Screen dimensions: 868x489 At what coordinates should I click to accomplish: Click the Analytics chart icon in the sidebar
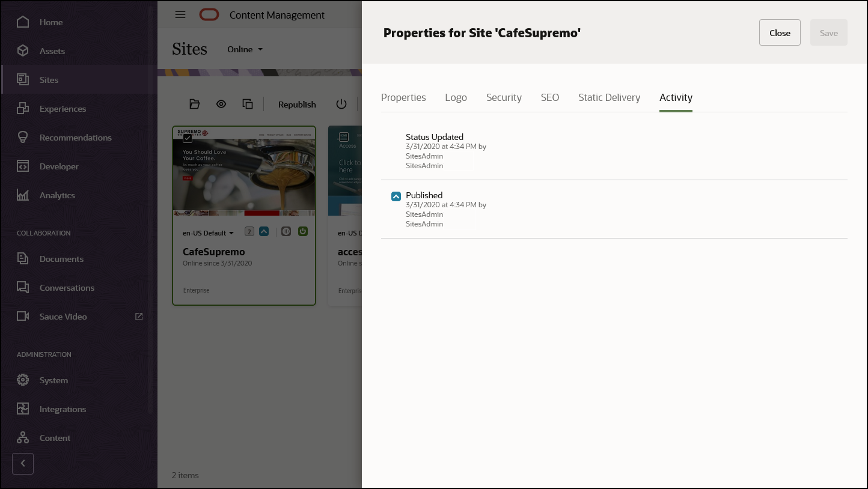(23, 195)
